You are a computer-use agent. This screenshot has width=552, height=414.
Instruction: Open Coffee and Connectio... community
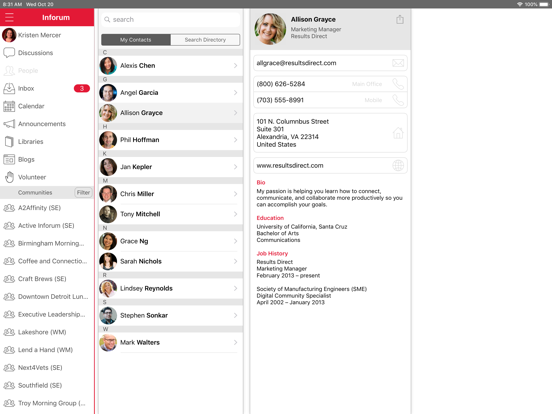[x=47, y=261]
